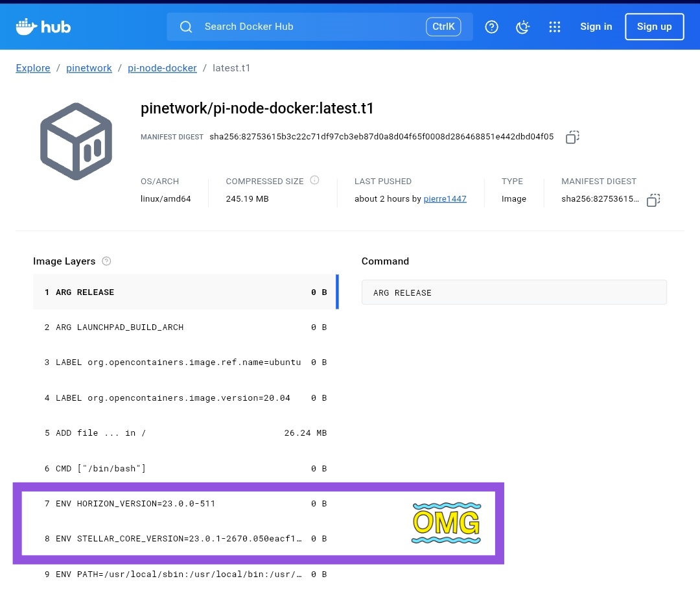Select layer 5 ADD file in /

(x=186, y=433)
